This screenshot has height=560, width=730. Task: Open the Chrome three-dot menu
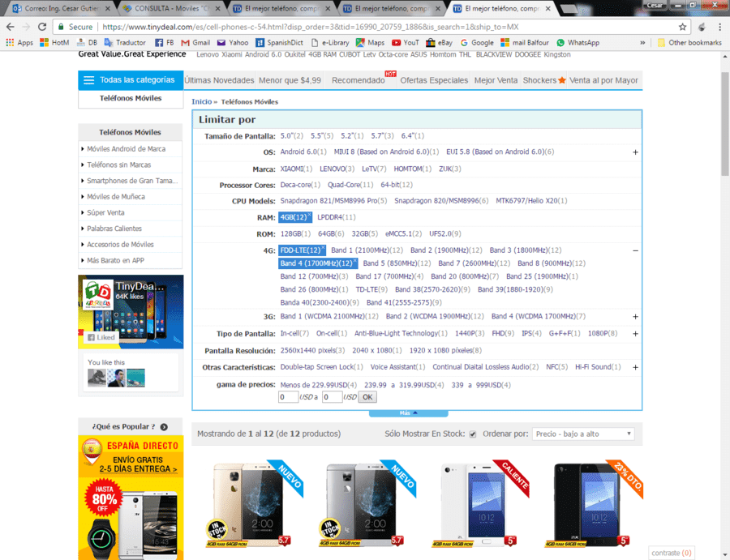point(719,27)
